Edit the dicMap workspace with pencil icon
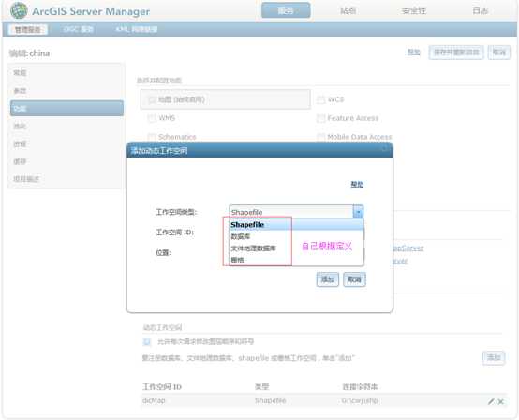The image size is (519, 420). coord(491,401)
